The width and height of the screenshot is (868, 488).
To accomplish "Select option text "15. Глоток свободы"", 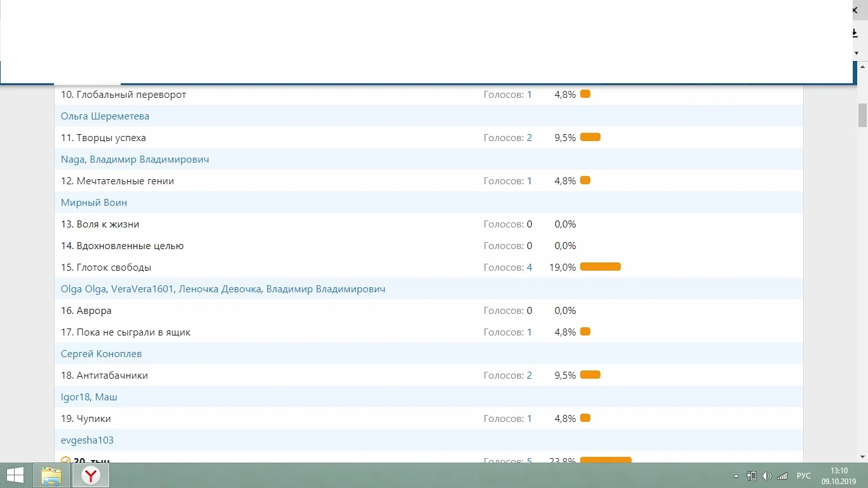I will [x=106, y=268].
